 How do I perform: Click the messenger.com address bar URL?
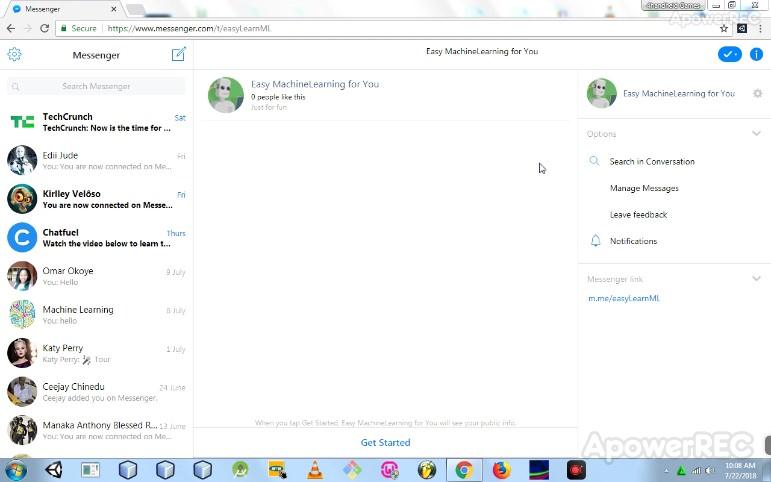(189, 29)
